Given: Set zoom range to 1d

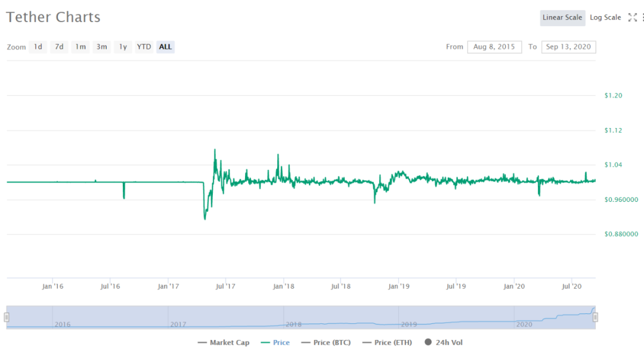Looking at the screenshot, I should click(x=38, y=47).
